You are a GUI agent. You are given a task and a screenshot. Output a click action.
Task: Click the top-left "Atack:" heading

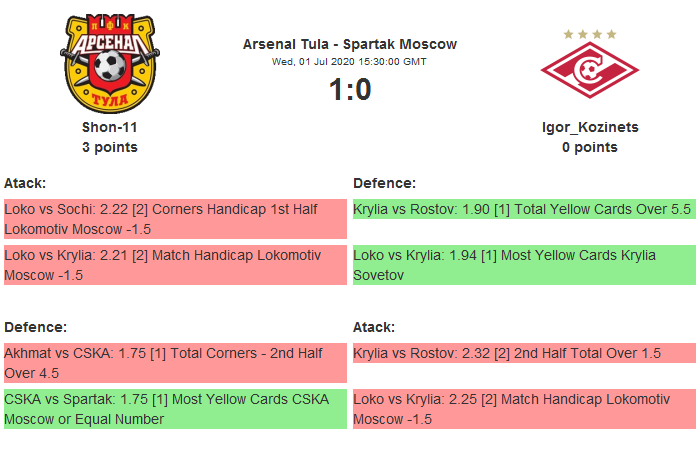pos(26,183)
